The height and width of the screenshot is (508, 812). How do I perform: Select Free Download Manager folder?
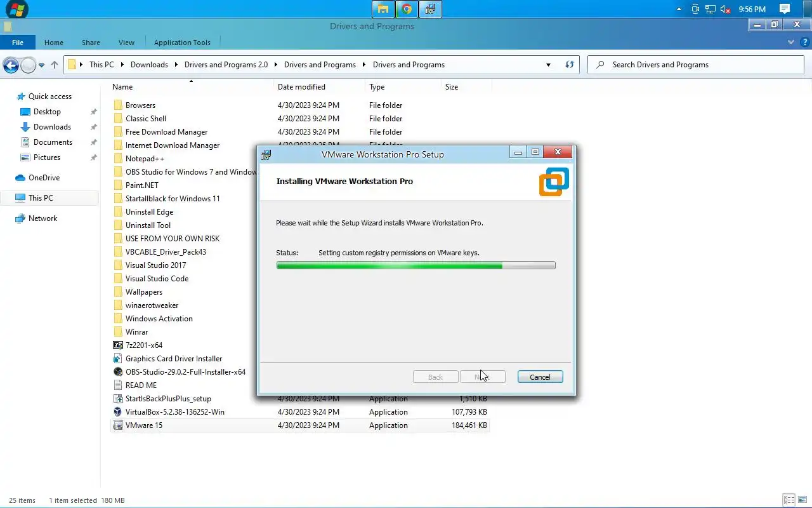(166, 132)
